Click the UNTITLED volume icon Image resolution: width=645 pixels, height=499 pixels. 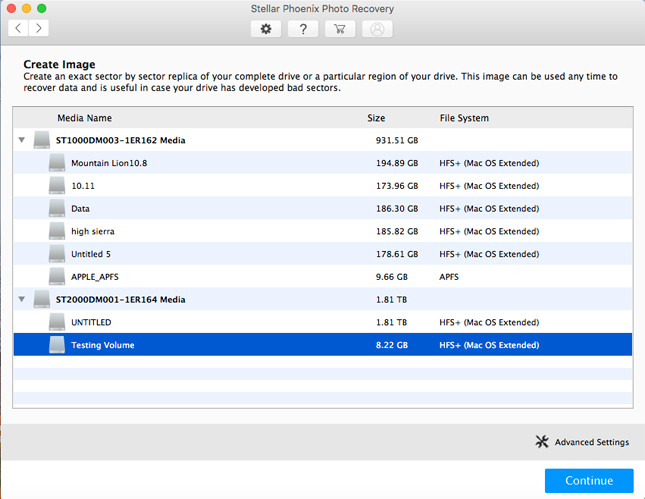coord(57,322)
